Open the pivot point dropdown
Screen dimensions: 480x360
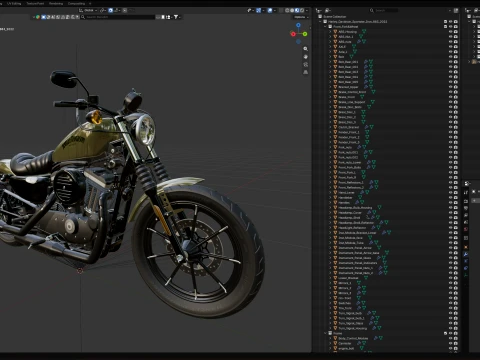(x=103, y=10)
